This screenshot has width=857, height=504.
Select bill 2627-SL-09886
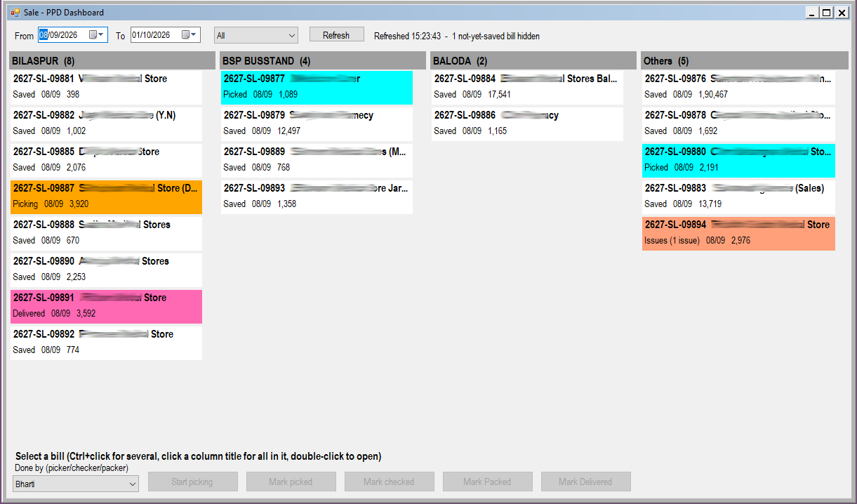click(x=527, y=123)
